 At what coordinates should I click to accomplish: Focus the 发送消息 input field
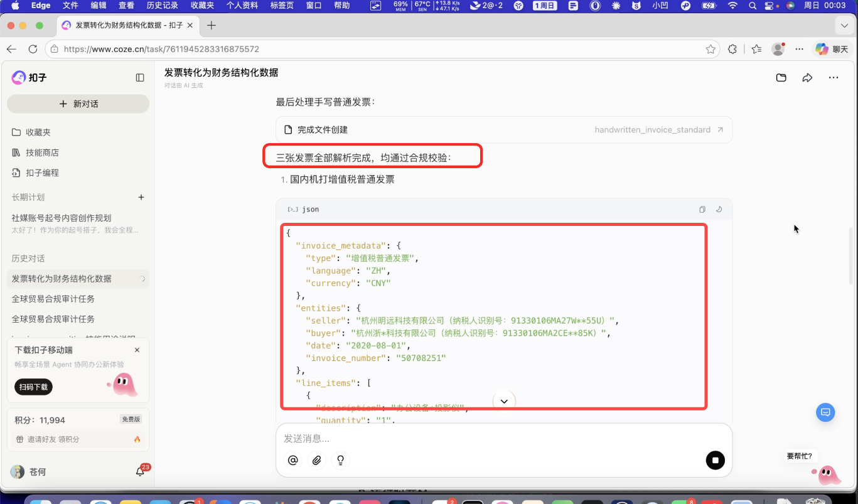pyautogui.click(x=504, y=439)
